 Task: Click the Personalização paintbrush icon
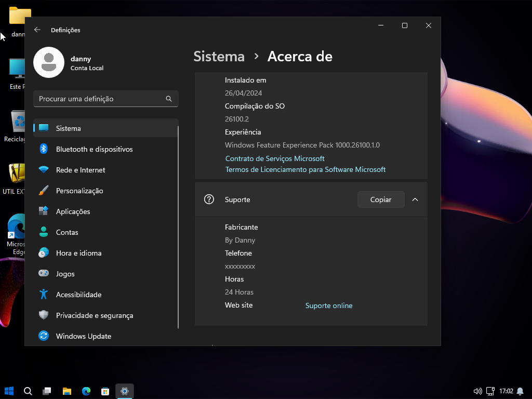(44, 190)
